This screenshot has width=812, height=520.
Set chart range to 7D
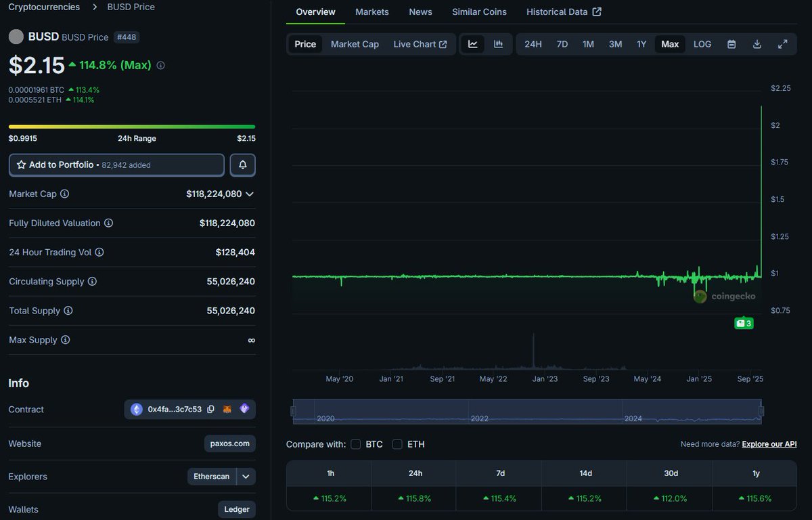point(562,44)
